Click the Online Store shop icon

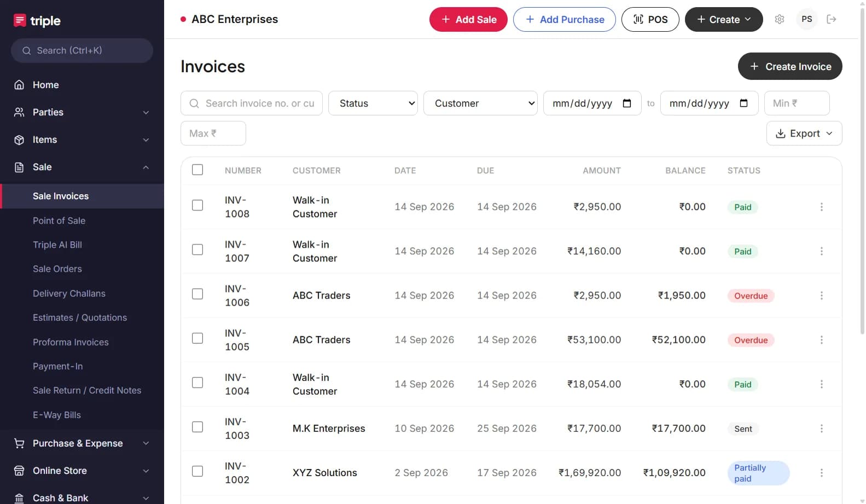click(x=19, y=471)
